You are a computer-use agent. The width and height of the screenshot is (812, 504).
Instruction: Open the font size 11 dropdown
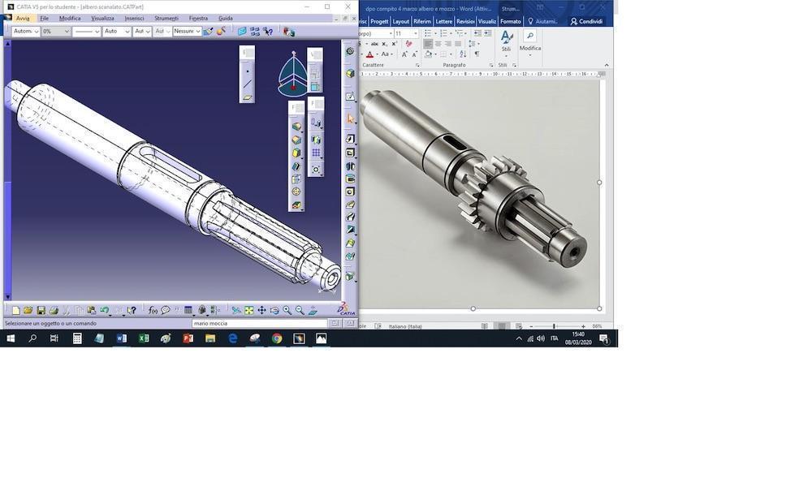click(x=416, y=34)
